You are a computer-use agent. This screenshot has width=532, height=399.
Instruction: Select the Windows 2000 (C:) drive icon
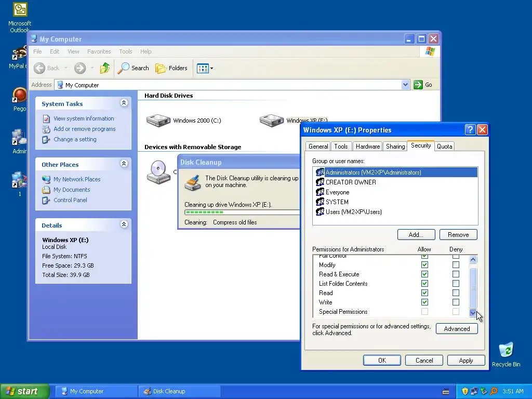point(158,121)
